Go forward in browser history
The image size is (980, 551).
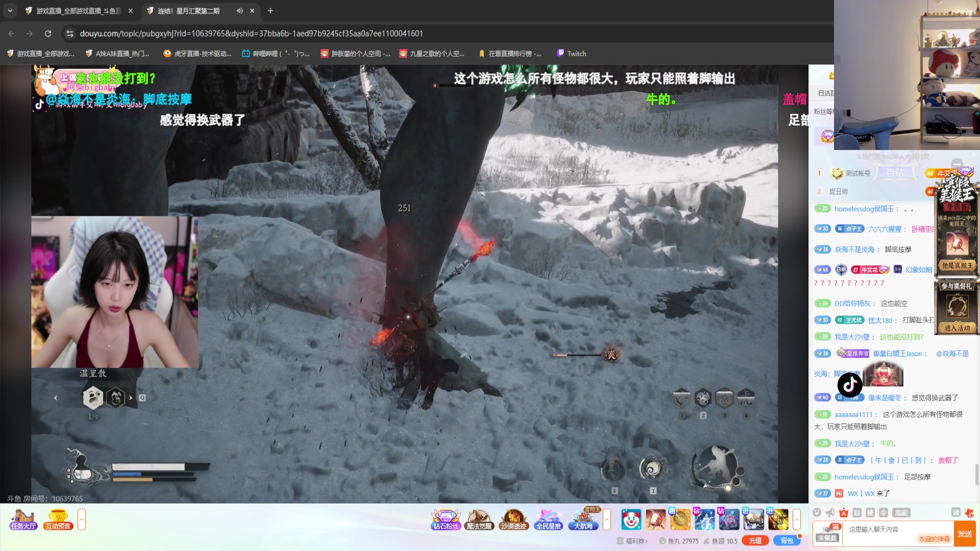click(30, 34)
